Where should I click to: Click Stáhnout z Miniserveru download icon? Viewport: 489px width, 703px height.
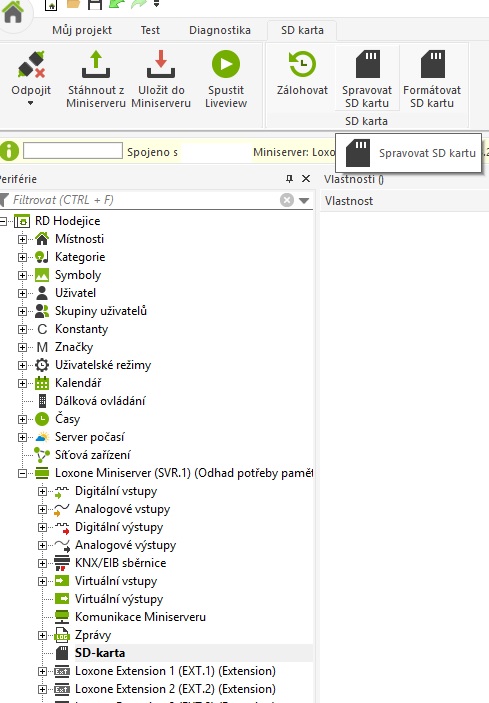(95, 64)
